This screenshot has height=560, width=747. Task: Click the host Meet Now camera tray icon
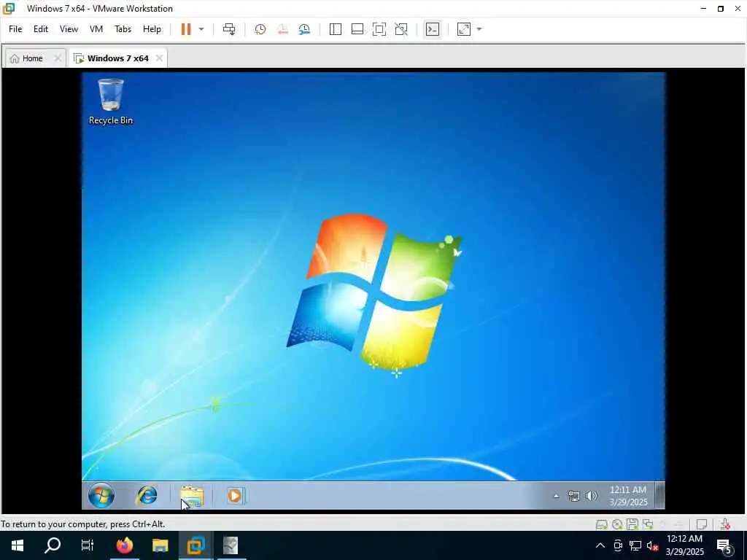(x=618, y=545)
